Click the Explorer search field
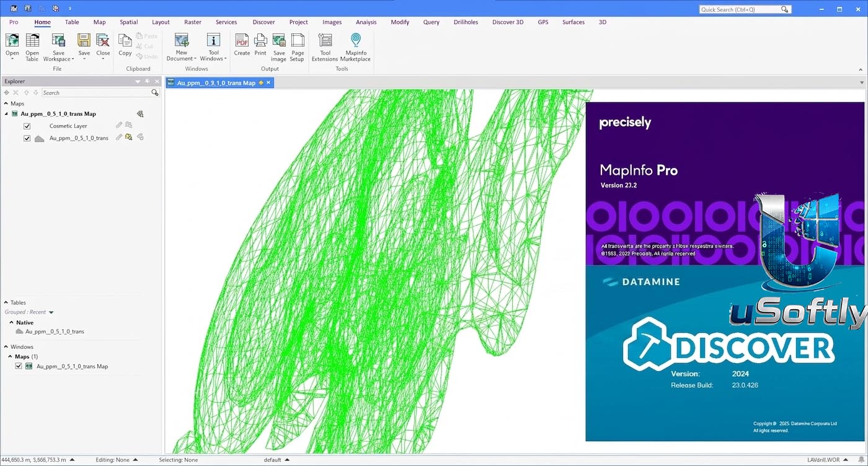 pos(96,92)
